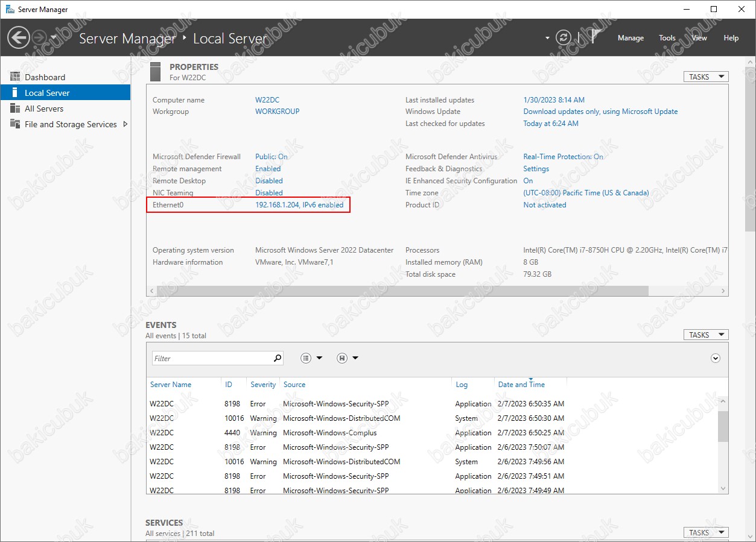
Task: Click last installed updates date link
Action: [x=554, y=100]
